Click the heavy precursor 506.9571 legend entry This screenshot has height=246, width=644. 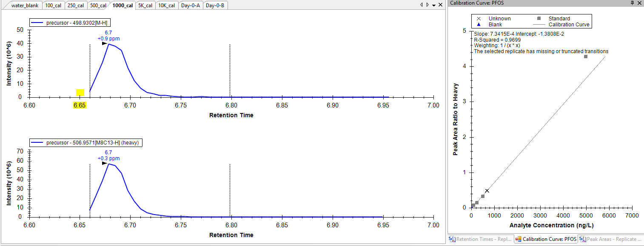[86, 143]
